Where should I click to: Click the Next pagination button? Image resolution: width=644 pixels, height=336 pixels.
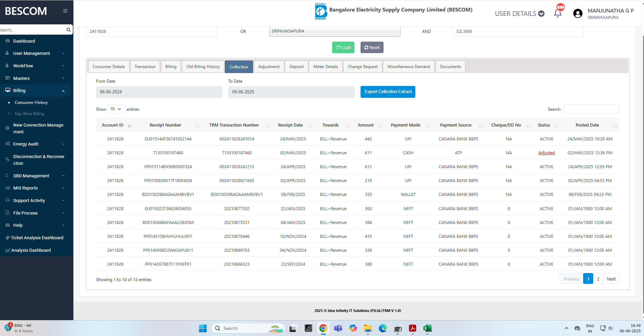pyautogui.click(x=611, y=279)
